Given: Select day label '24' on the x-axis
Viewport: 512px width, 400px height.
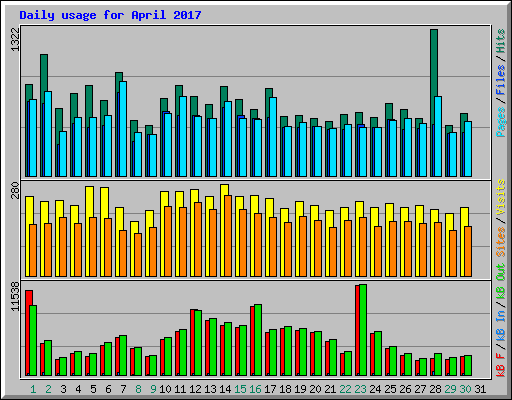Looking at the screenshot, I should tap(375, 389).
